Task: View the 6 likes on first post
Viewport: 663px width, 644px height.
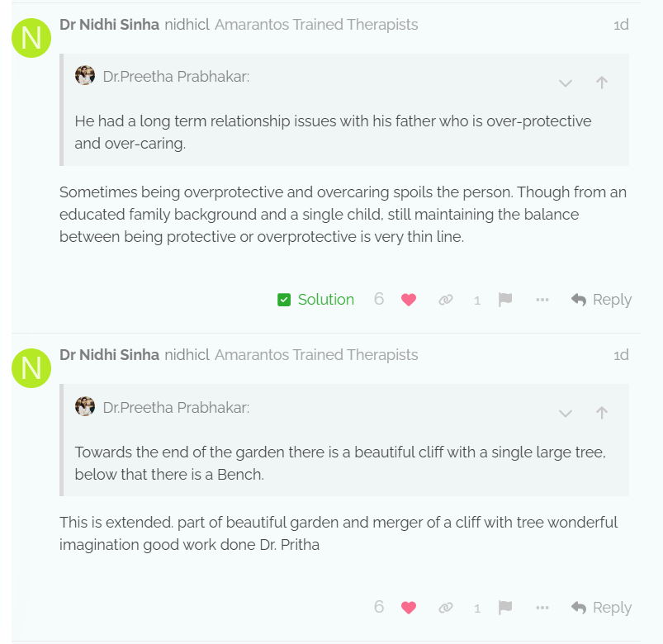Action: pyautogui.click(x=379, y=300)
